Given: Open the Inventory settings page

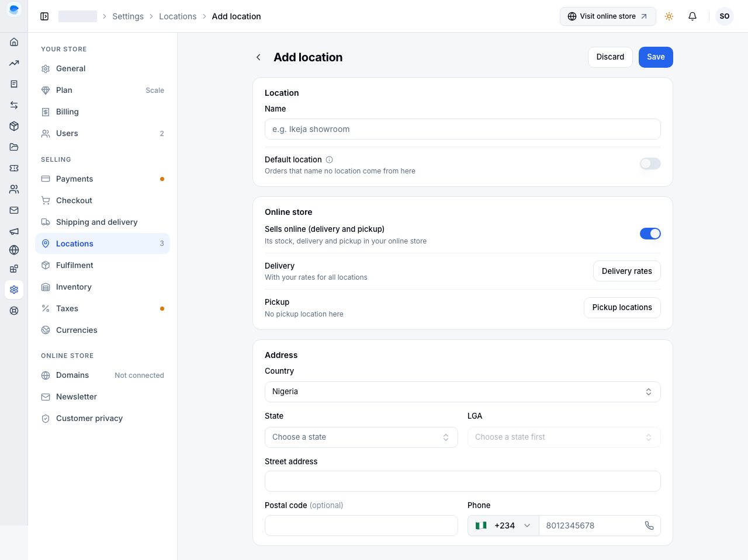Looking at the screenshot, I should pyautogui.click(x=103, y=287).
